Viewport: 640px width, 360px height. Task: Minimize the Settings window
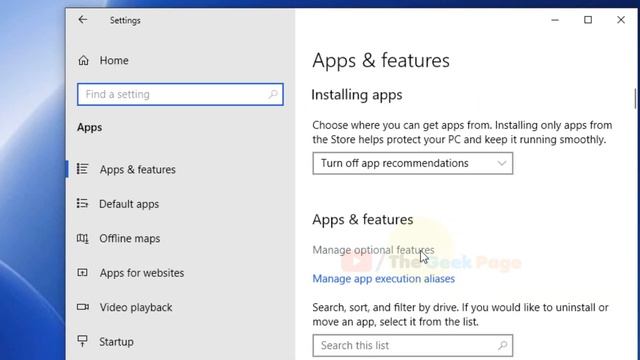(x=555, y=20)
